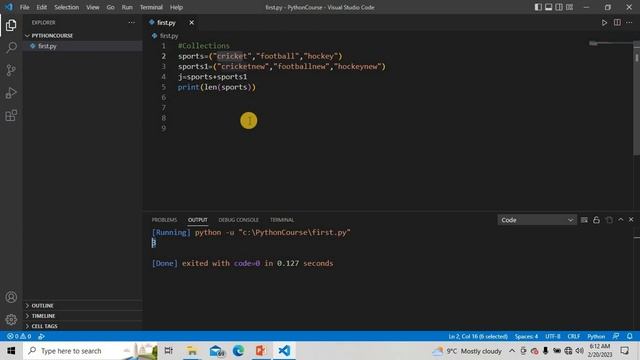The width and height of the screenshot is (640, 360).
Task: Close the bottom panel
Action: 631,220
